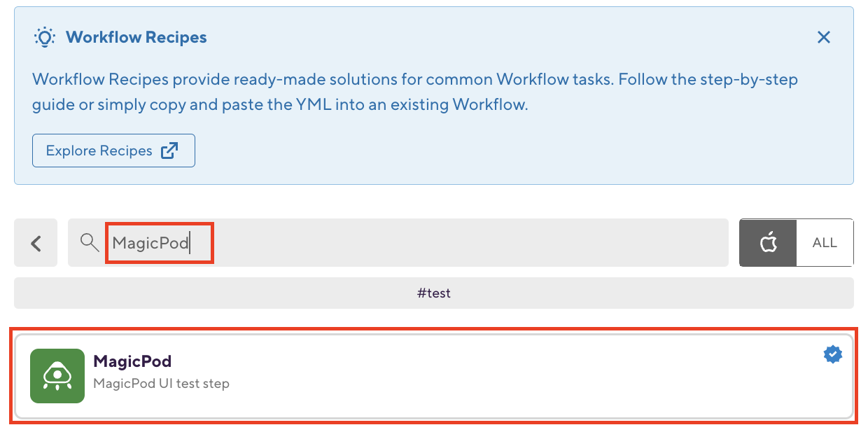Click the verified badge on MagicPod step
The image size is (868, 432).
coord(832,354)
